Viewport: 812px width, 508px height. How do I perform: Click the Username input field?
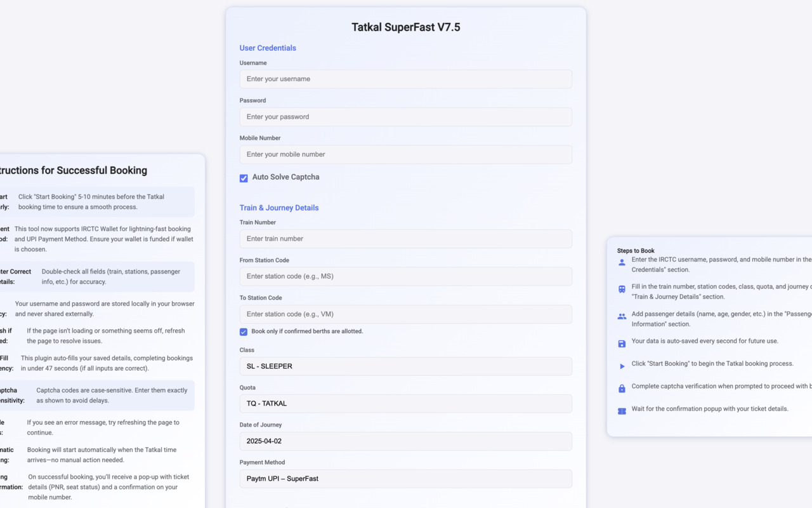pos(405,79)
